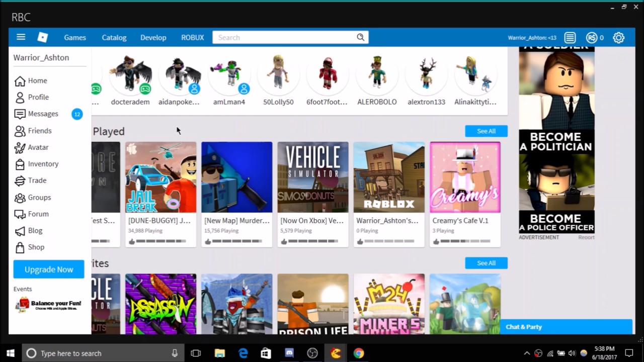
Task: Click the Profile sidebar icon
Action: coord(20,98)
